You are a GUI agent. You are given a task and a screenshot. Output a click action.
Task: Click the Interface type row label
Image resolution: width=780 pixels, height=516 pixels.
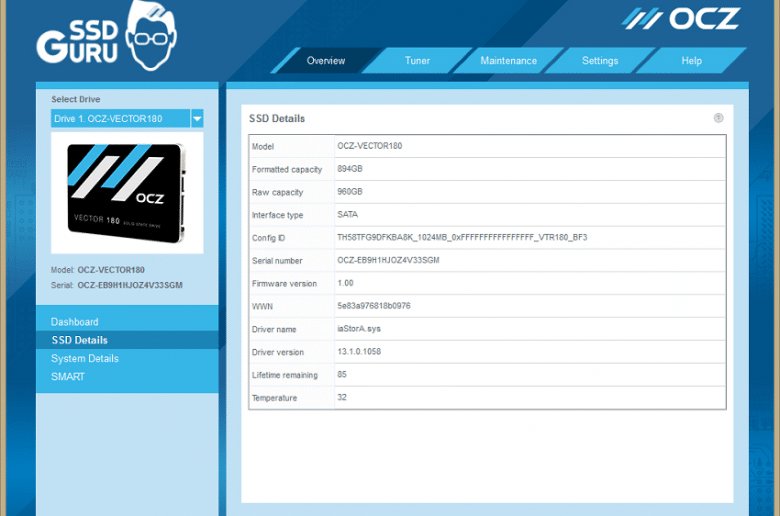point(277,215)
